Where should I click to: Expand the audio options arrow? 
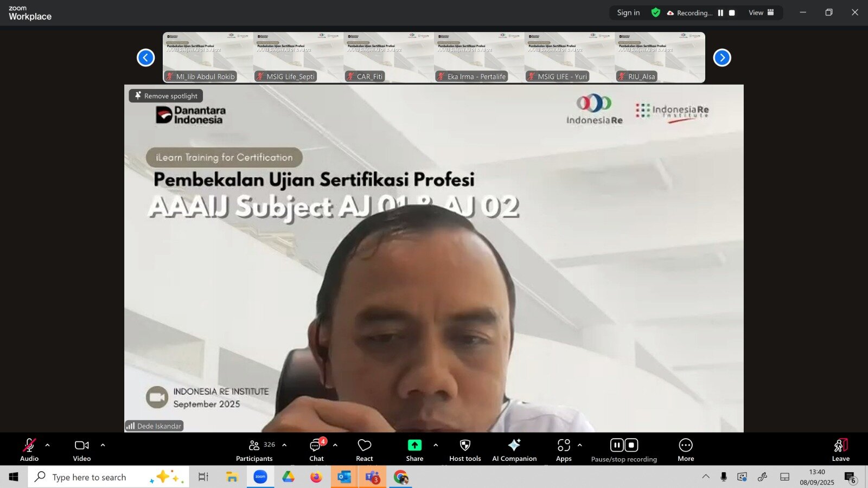[x=47, y=445]
